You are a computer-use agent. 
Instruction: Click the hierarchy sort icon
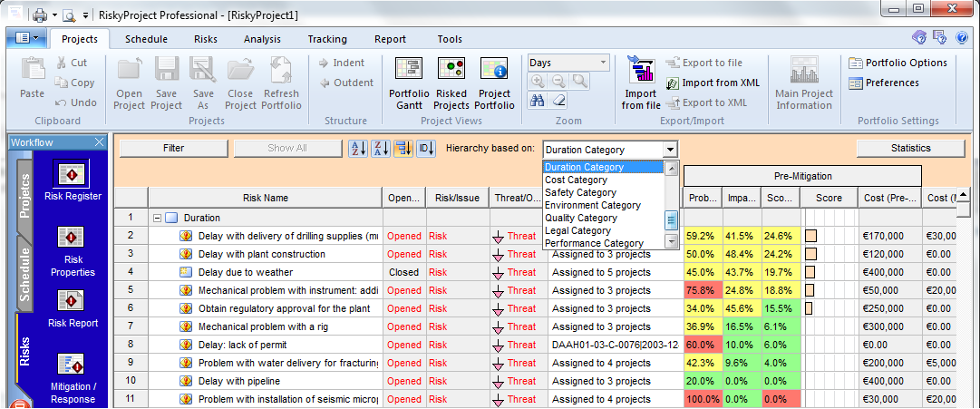click(403, 149)
